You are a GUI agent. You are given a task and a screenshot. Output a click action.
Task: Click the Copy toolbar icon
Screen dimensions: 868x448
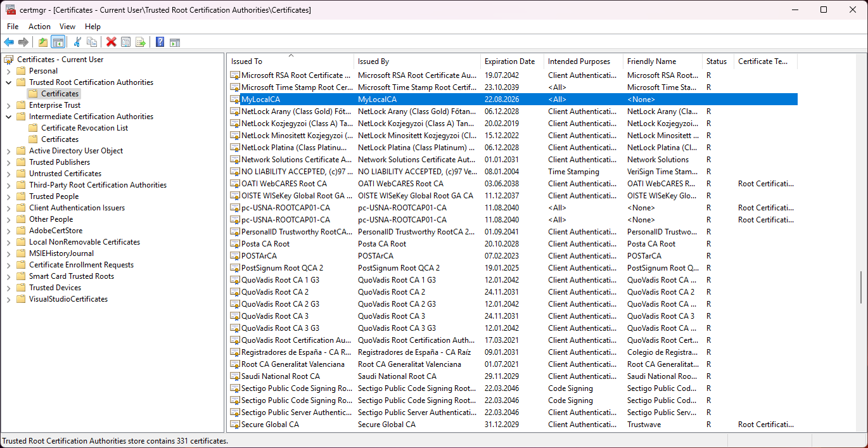pyautogui.click(x=92, y=42)
